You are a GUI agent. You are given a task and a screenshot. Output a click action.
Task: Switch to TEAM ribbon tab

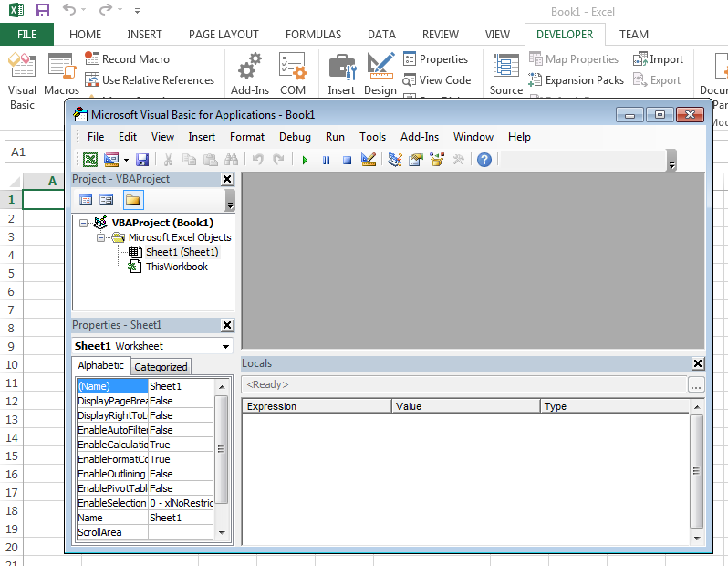[x=634, y=35]
